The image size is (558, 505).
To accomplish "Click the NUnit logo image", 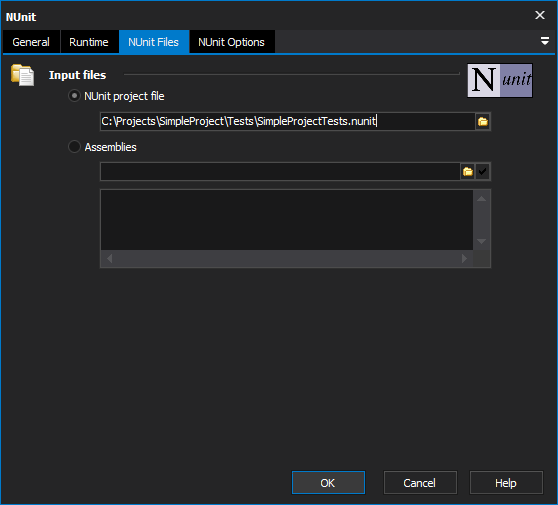I will [500, 80].
